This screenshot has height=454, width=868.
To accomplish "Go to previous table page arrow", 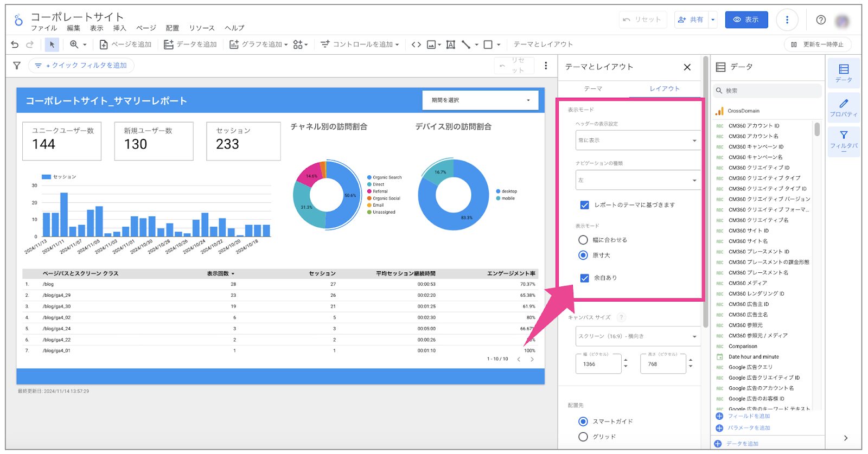I will (x=519, y=359).
